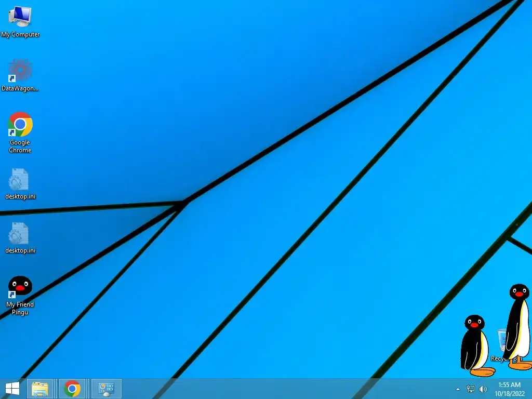Click the 'My Friend Pingu' label text

(20, 308)
